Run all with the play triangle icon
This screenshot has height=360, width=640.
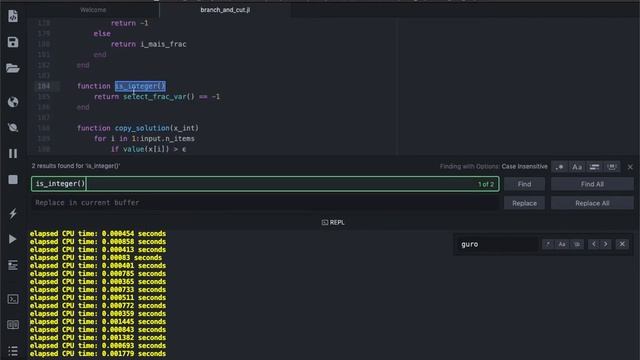point(13,239)
